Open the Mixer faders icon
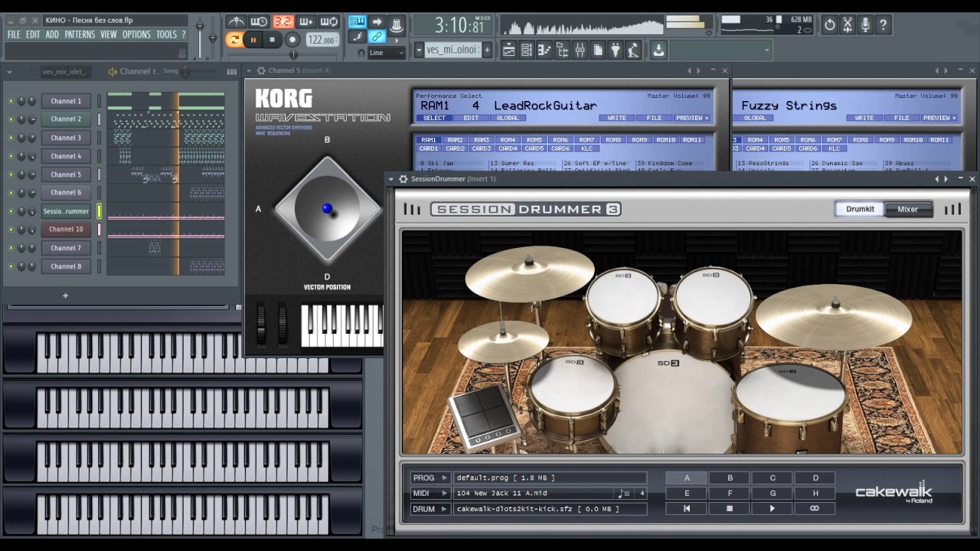This screenshot has width=980, height=551. tap(580, 51)
